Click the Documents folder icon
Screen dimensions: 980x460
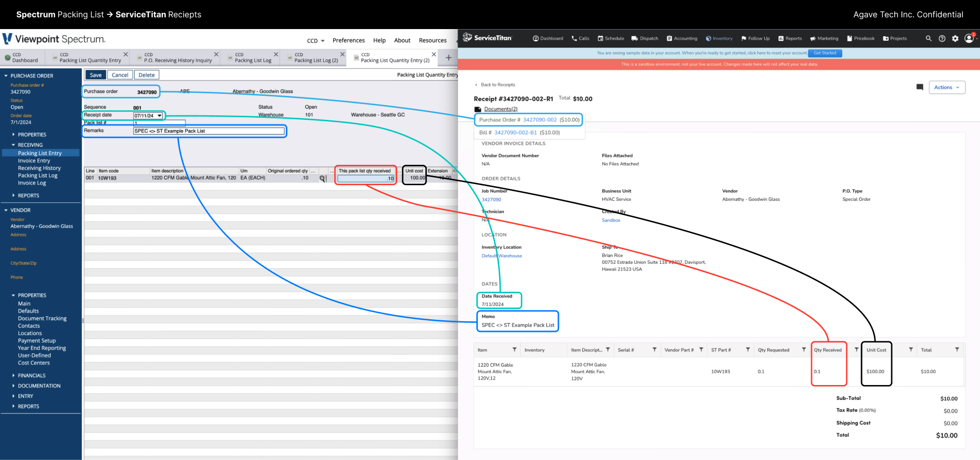[x=478, y=109]
